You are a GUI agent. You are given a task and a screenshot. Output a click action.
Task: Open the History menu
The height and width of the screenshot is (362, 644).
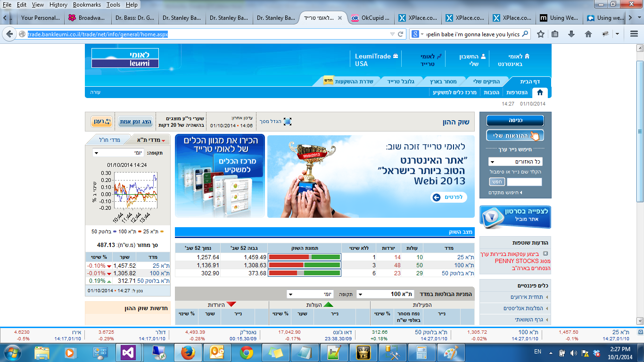click(58, 4)
